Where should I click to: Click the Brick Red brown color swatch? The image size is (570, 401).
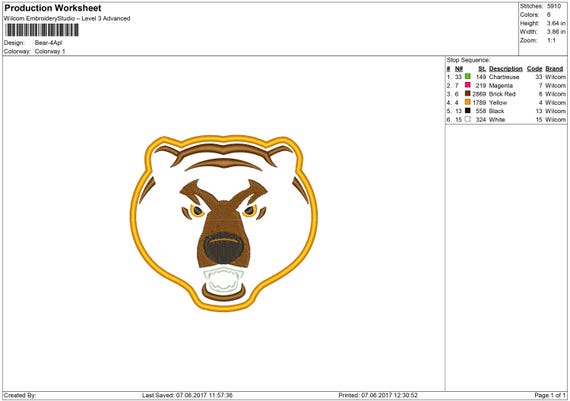(467, 93)
